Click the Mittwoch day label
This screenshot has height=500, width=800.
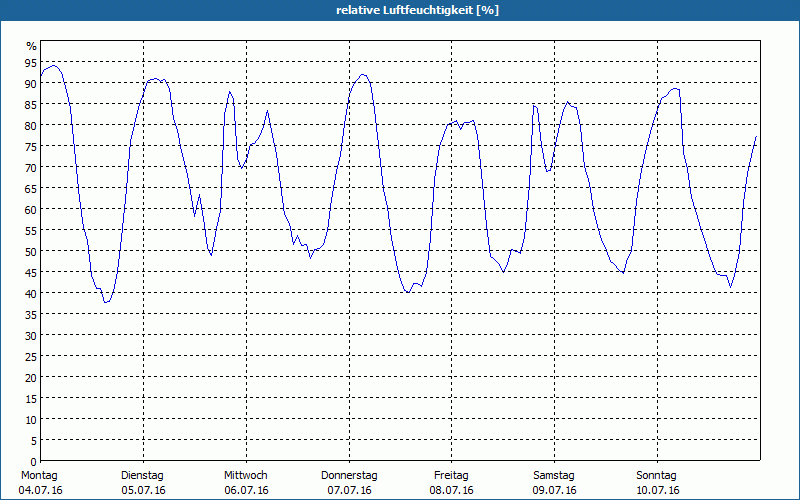246,475
